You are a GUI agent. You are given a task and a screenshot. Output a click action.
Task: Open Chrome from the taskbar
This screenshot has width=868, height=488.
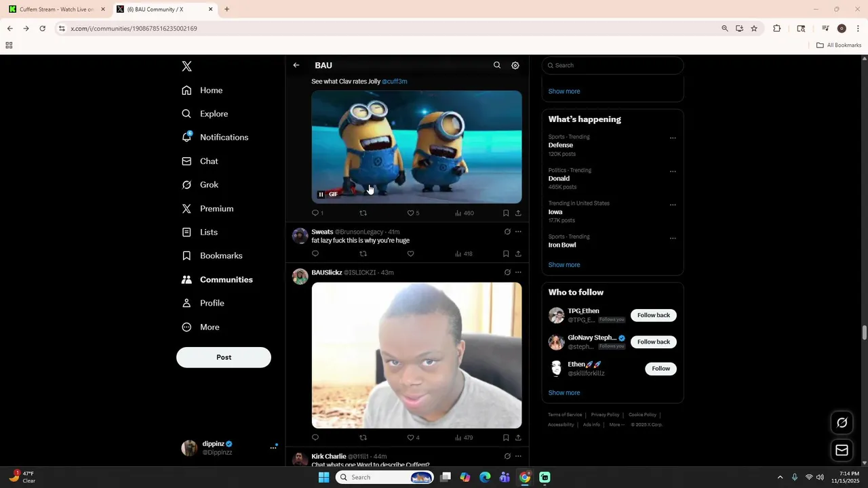pyautogui.click(x=525, y=477)
